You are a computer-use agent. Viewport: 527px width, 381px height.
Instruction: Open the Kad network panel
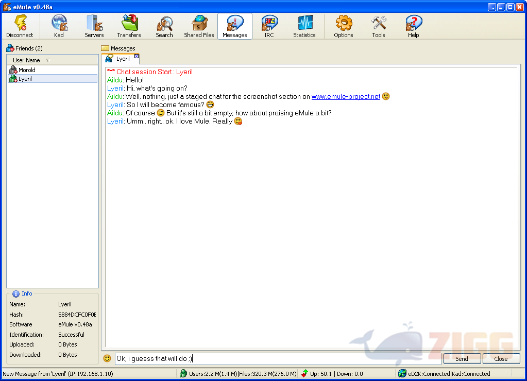point(59,26)
